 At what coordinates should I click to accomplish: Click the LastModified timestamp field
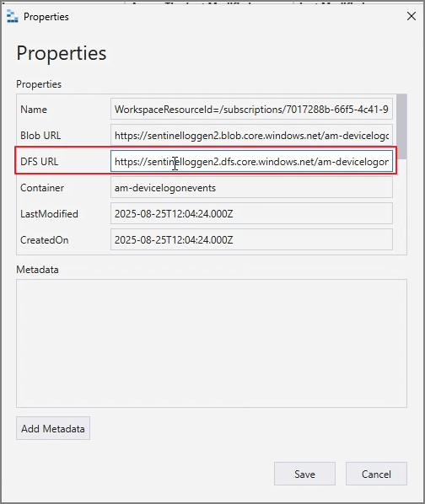[x=251, y=213]
